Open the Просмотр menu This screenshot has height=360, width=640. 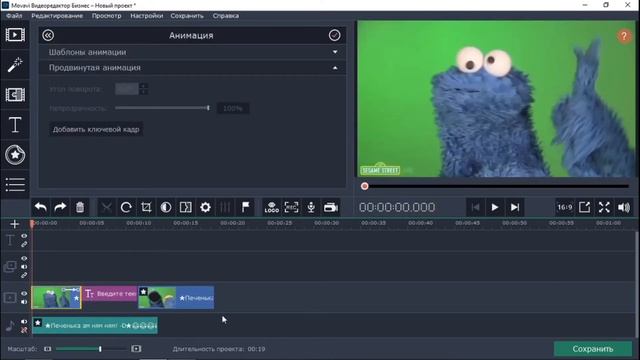coord(107,16)
